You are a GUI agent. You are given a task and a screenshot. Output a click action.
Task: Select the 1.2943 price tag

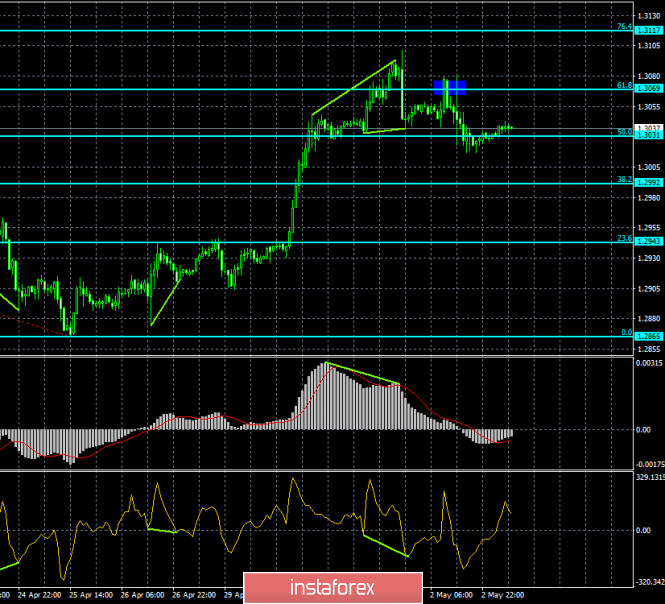click(x=648, y=242)
